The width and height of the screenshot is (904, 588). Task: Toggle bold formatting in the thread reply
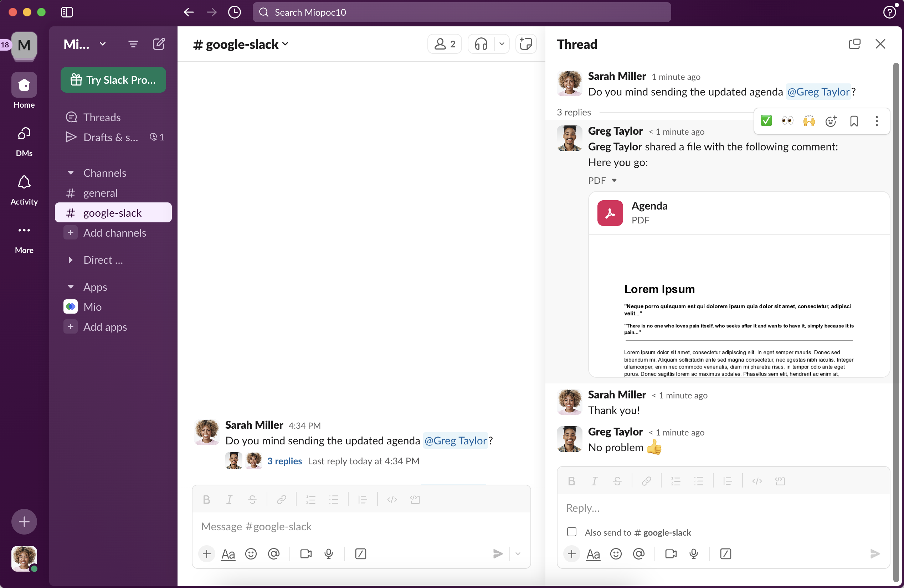[571, 481]
